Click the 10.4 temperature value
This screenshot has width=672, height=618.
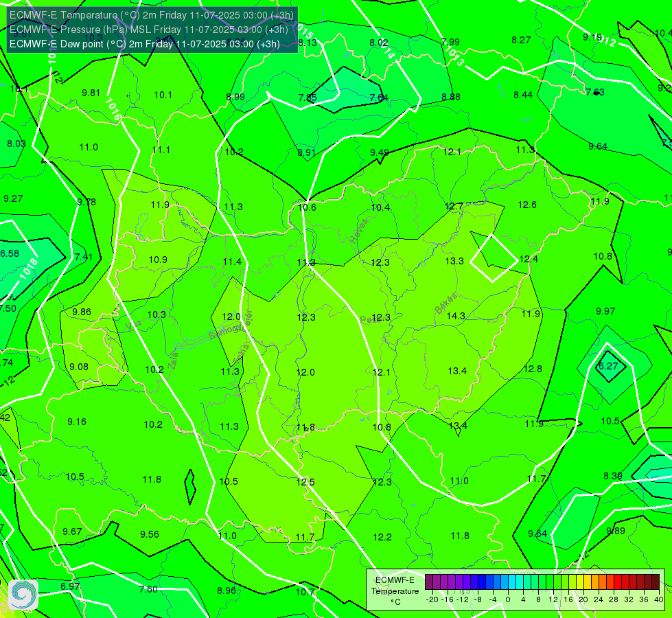[380, 207]
